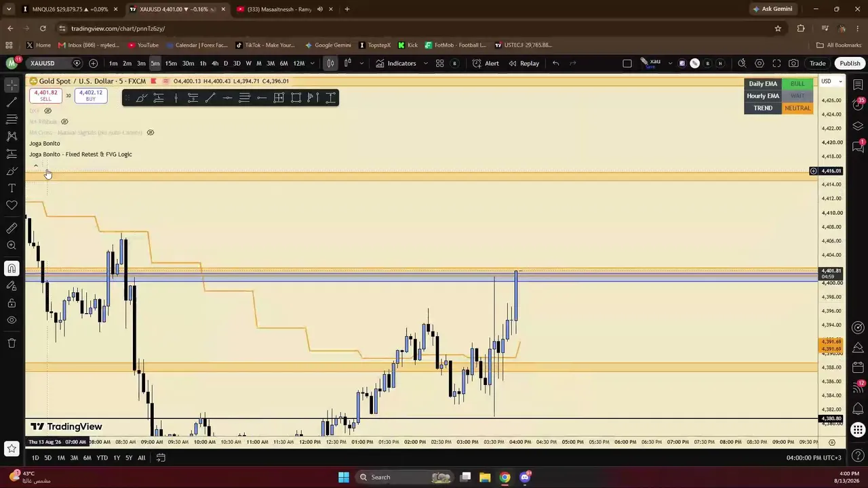
Task: Open the forecasting and measurement tools
Action: [12, 154]
